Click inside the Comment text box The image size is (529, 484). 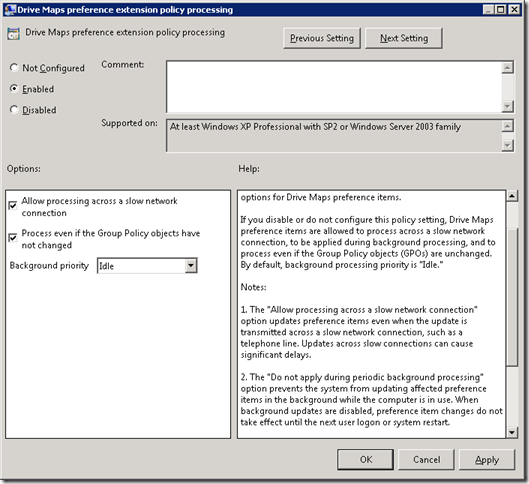(x=334, y=87)
